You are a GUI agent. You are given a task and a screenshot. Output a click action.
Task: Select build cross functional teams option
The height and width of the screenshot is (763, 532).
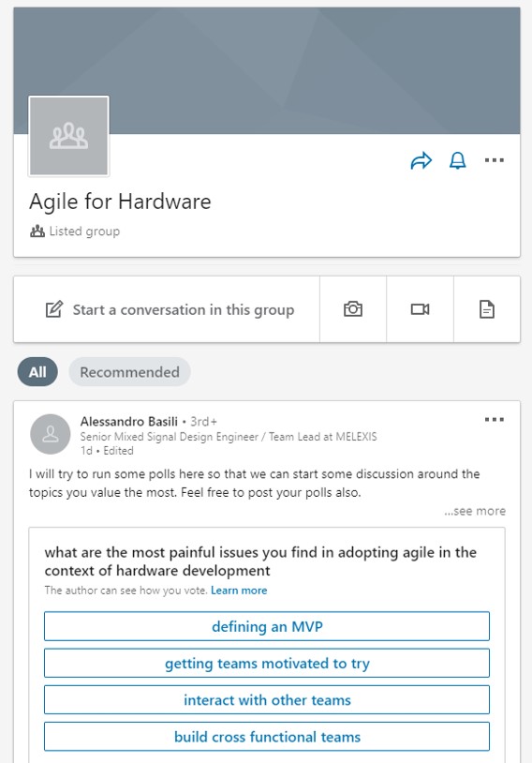click(267, 737)
